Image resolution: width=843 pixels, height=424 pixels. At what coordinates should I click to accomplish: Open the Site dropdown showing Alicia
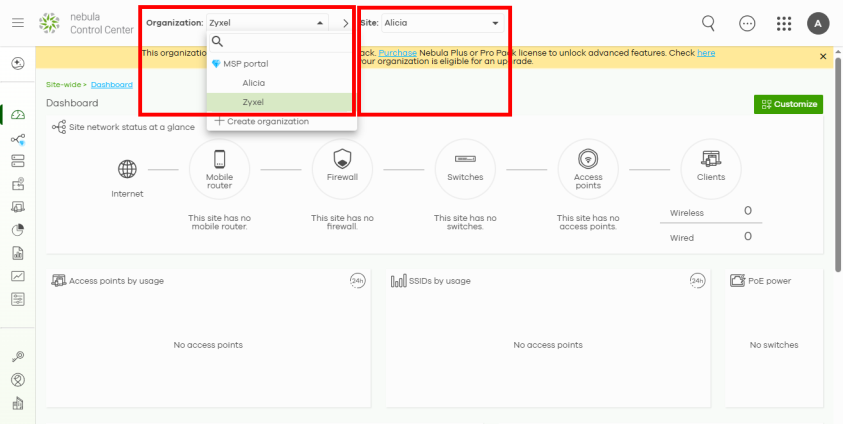tap(442, 23)
